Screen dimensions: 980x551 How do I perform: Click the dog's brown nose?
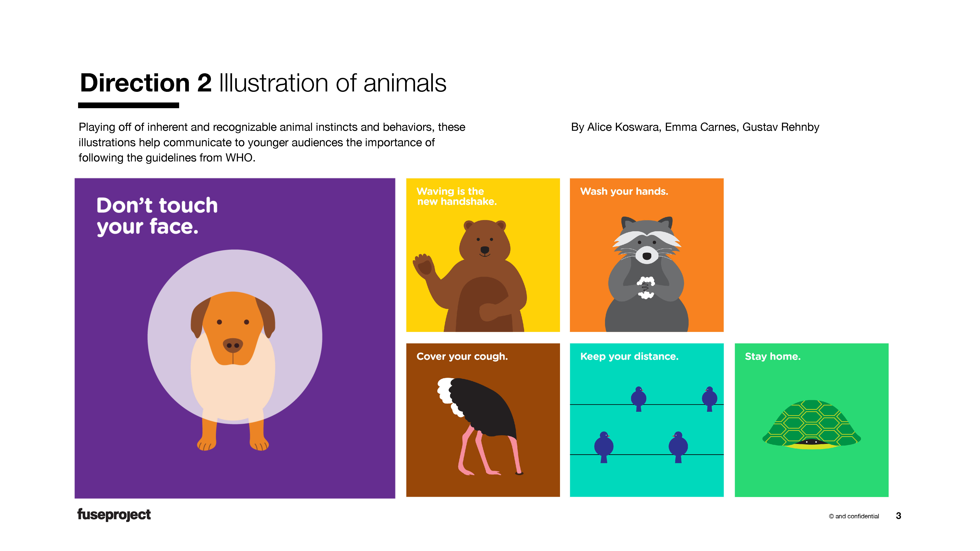click(233, 345)
